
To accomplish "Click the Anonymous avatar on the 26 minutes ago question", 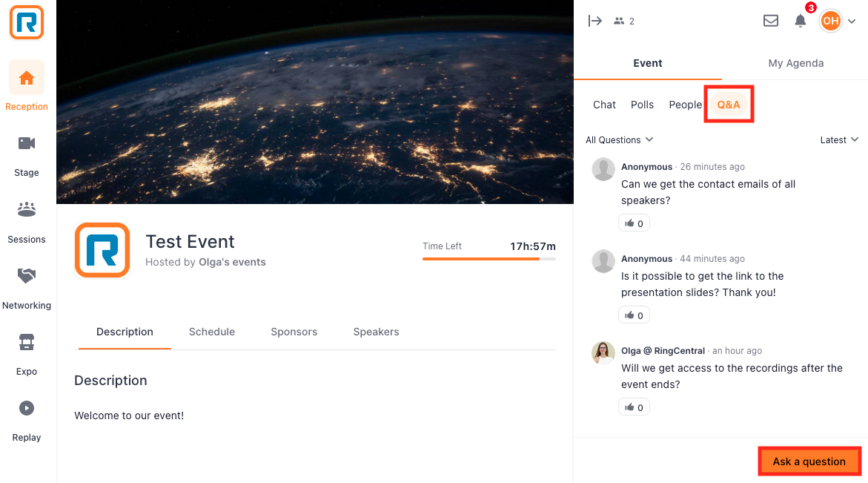I will point(603,169).
